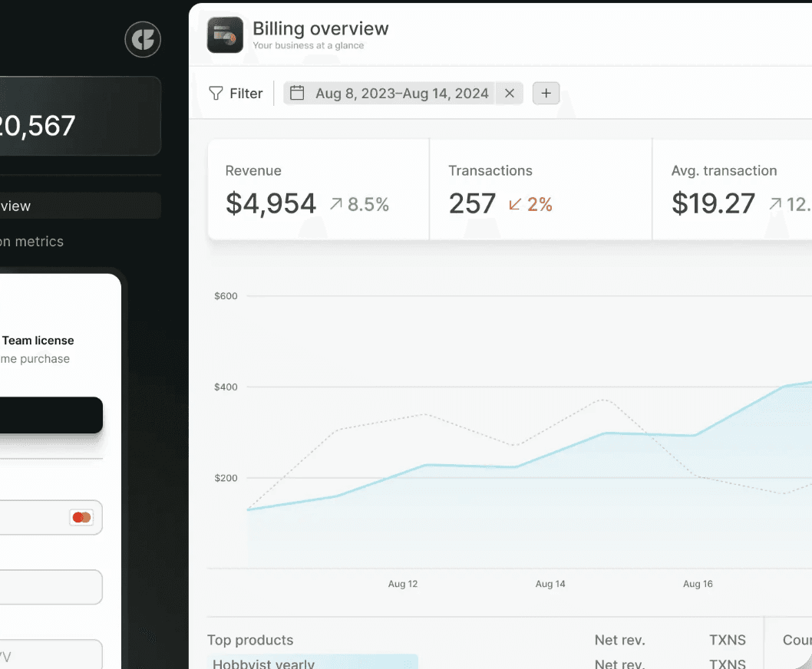Click the Top products heading
Viewport: 812px width, 669px height.
click(250, 640)
